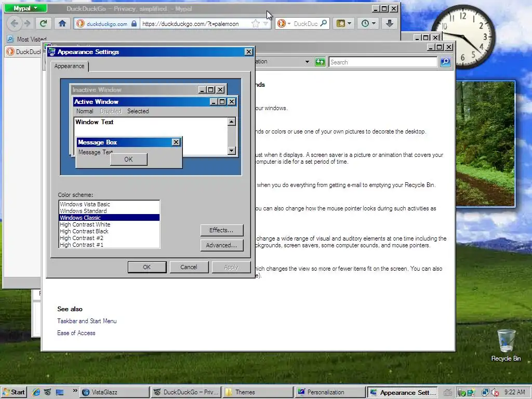Switch to the Personalization taskbar button

pos(330,392)
